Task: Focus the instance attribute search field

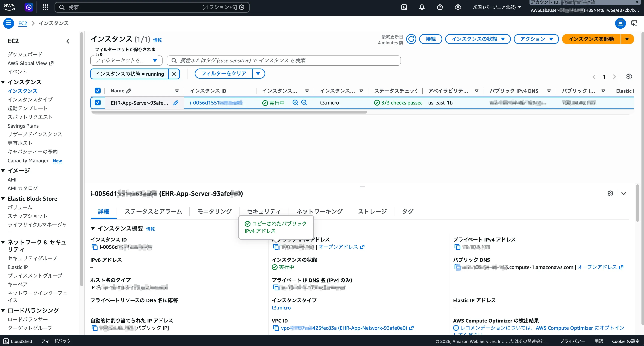Action: tap(284, 61)
